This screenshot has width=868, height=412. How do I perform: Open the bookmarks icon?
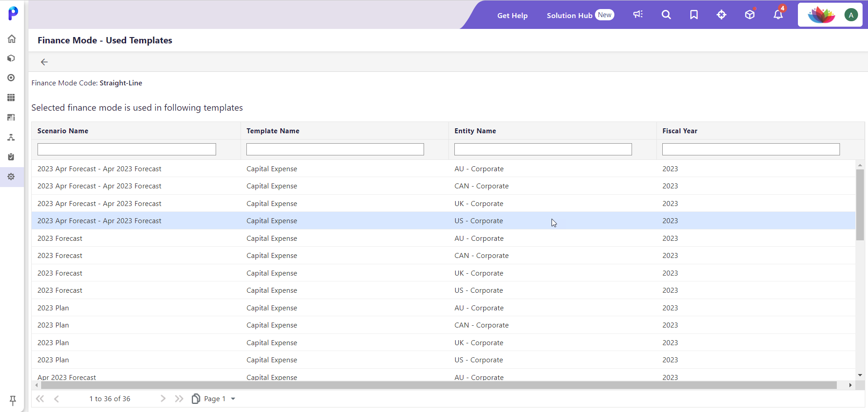tap(694, 15)
